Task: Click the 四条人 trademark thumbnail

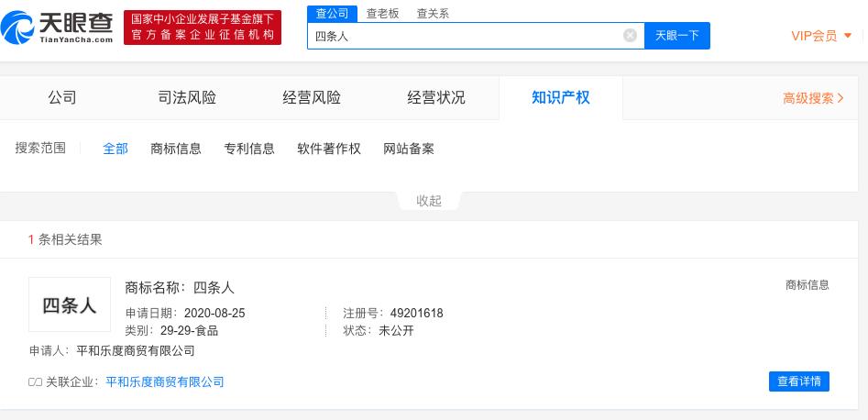Action: click(x=70, y=304)
